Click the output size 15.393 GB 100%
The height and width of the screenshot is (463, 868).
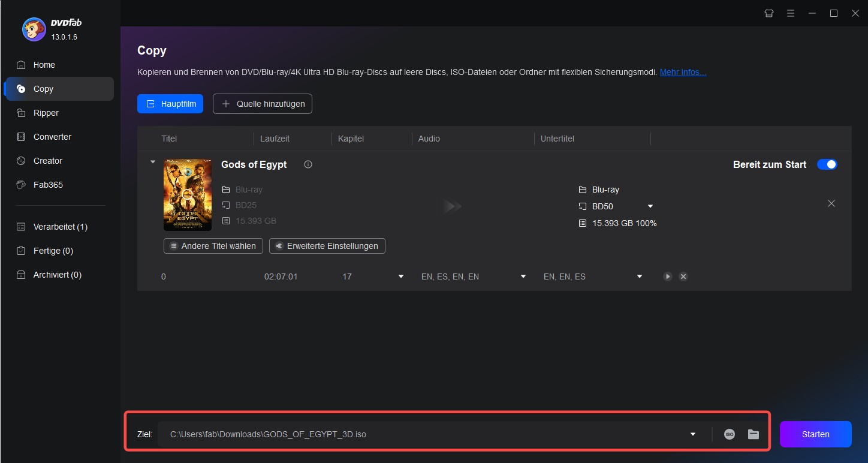point(625,223)
